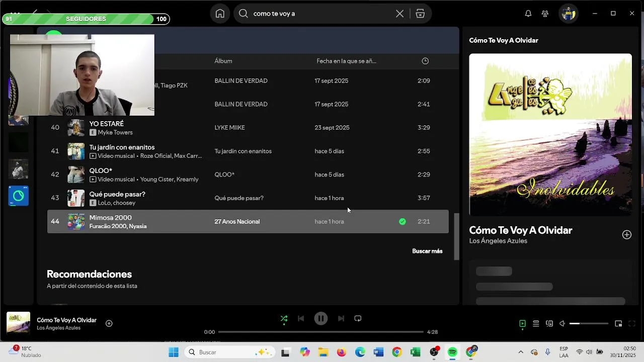Image resolution: width=644 pixels, height=362 pixels.
Task: Open OBS Studio from the taskbar
Action: [434, 352]
